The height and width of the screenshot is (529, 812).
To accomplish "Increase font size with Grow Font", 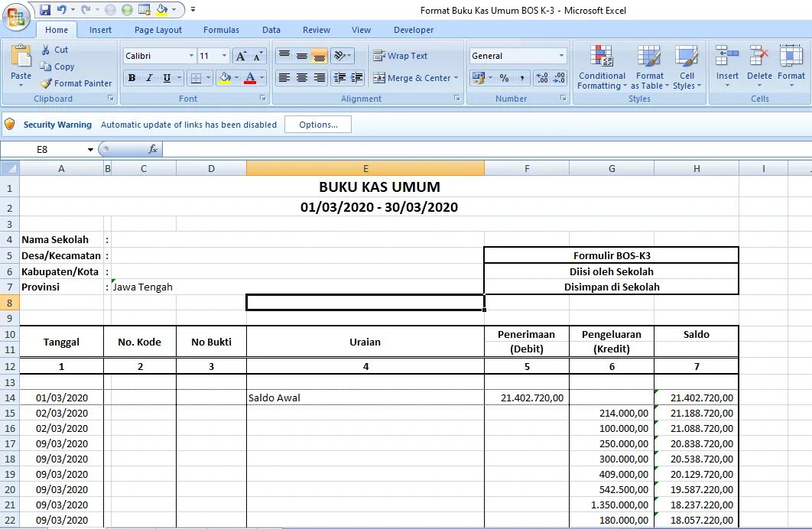I will 241,56.
